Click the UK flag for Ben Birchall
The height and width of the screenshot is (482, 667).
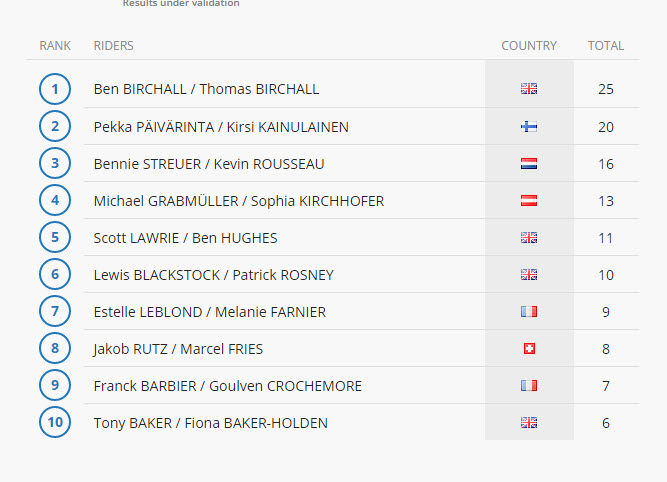tap(529, 88)
